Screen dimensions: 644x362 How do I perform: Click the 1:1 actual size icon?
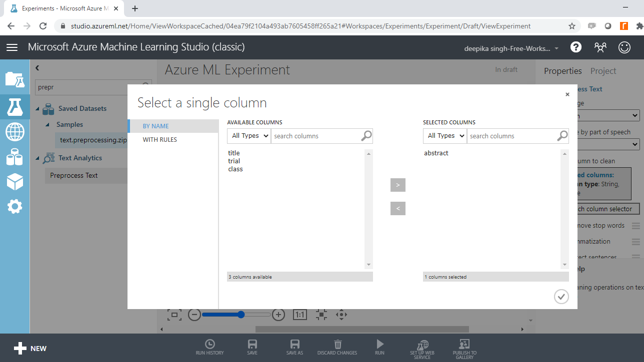299,315
